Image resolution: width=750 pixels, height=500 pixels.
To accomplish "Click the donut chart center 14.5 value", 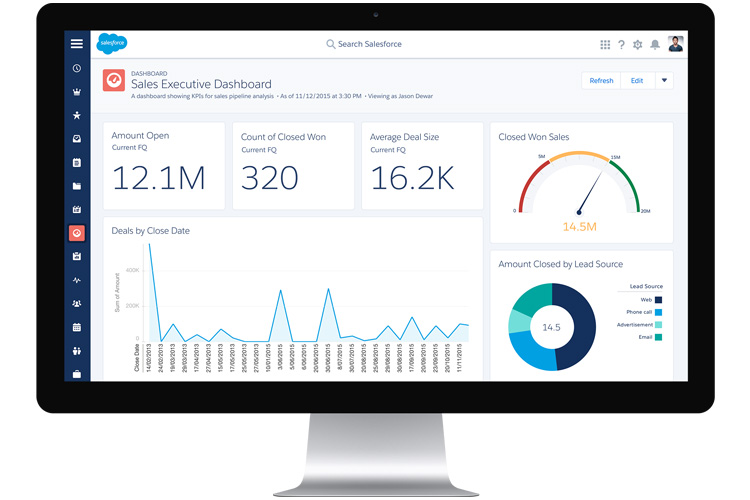I will 551,327.
